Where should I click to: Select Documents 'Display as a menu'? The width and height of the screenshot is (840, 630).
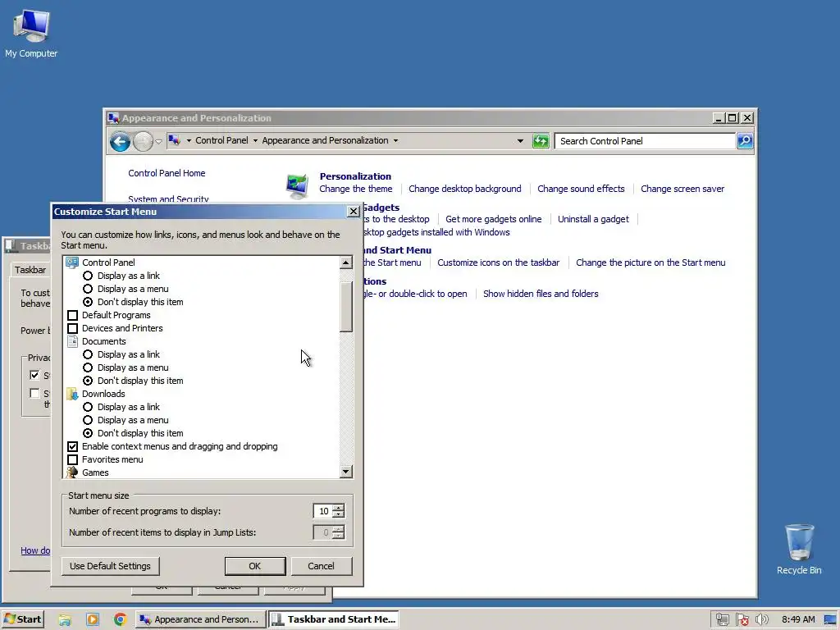coord(88,367)
